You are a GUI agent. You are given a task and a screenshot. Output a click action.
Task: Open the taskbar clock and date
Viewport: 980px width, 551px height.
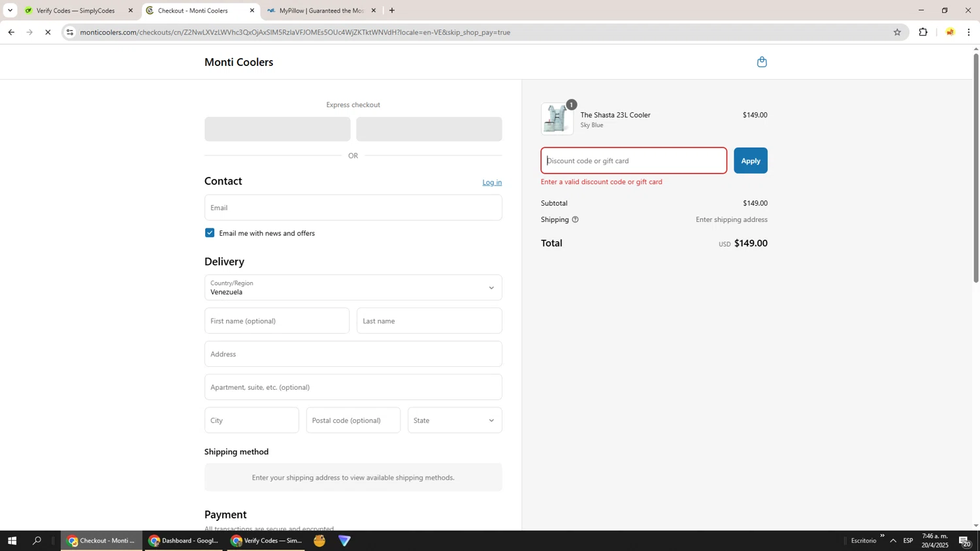coord(935,541)
